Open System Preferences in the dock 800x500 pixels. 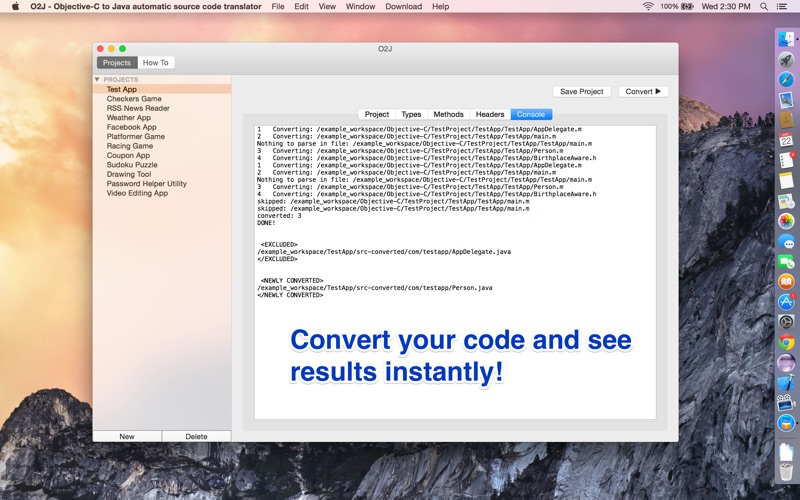tap(786, 322)
